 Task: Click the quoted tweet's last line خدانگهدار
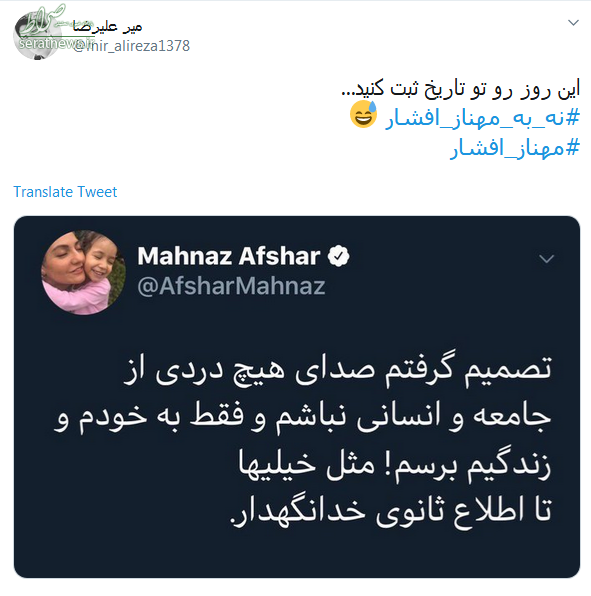(391, 510)
